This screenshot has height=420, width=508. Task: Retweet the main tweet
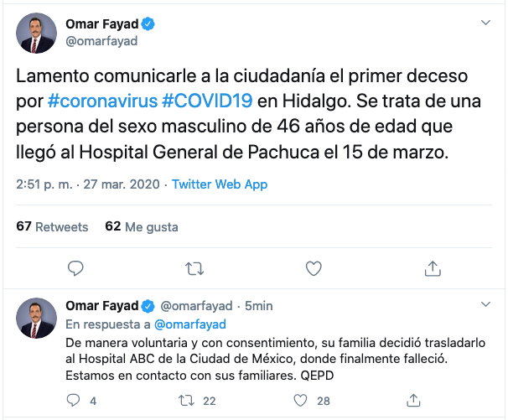point(194,268)
